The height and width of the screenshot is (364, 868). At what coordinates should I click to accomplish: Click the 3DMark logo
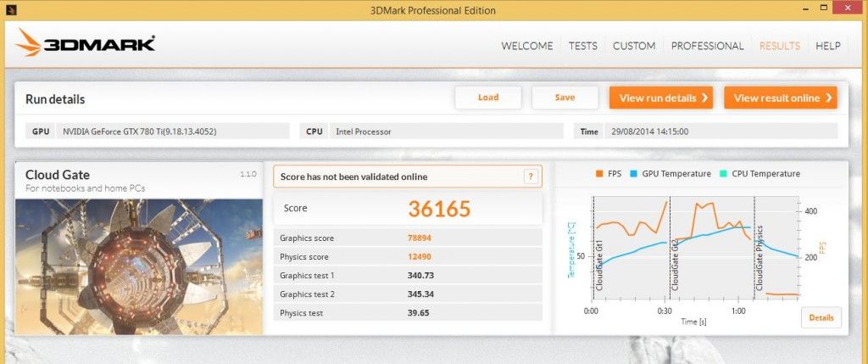point(86,43)
